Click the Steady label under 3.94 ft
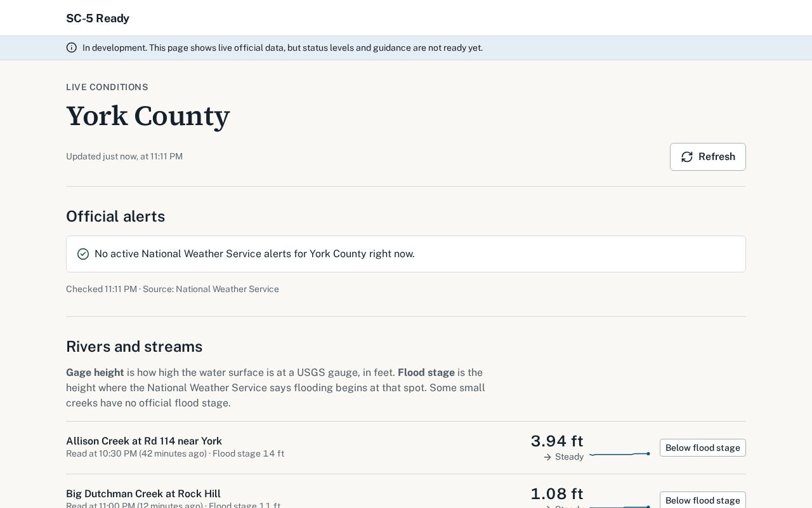The height and width of the screenshot is (508, 812). point(569,457)
